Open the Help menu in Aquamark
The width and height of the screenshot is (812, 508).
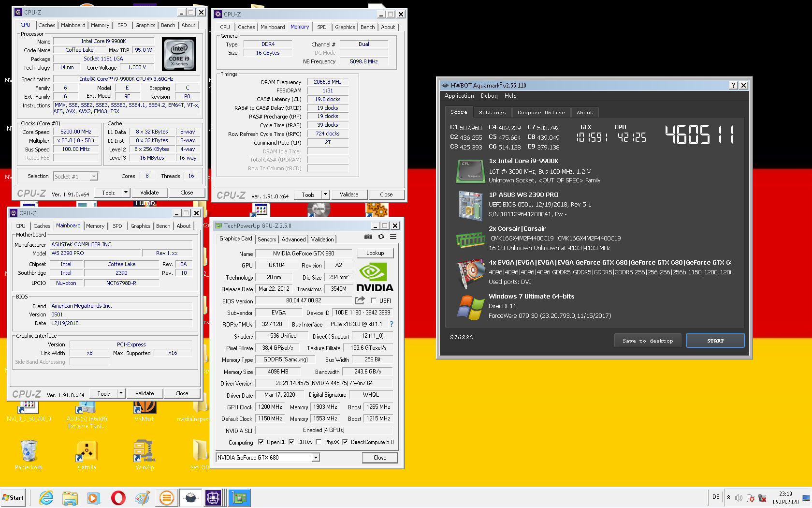pos(510,96)
